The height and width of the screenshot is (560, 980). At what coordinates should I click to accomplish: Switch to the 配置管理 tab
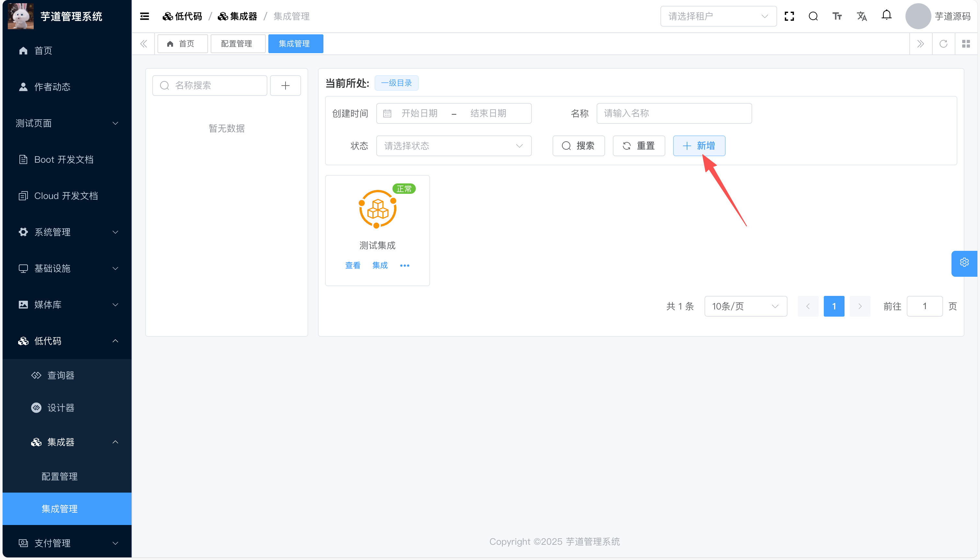(237, 44)
